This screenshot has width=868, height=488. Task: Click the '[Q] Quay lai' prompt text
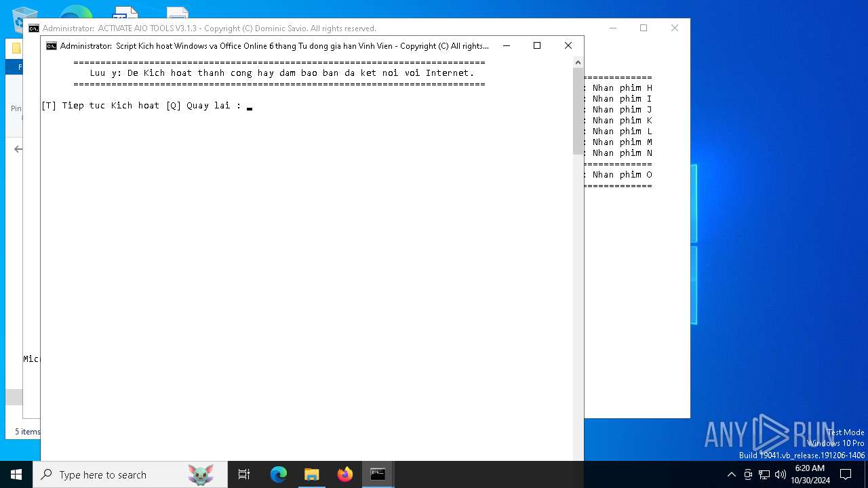198,106
